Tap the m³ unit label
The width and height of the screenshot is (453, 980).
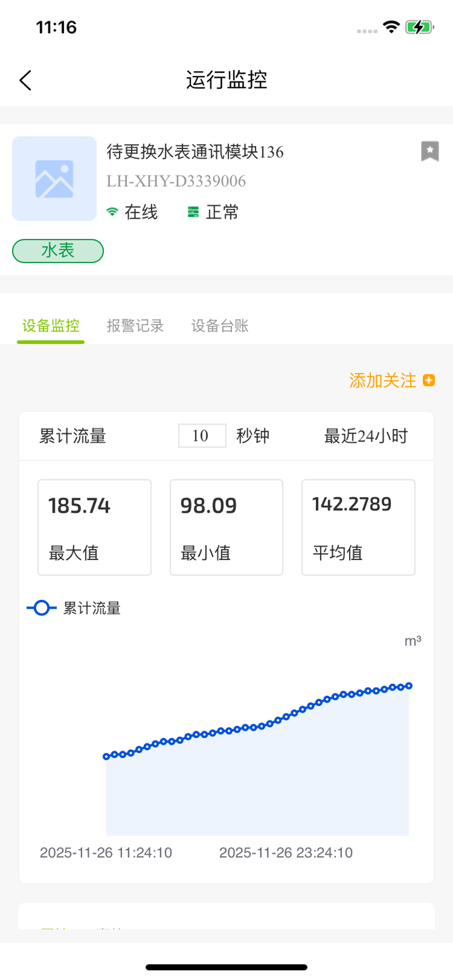(413, 641)
